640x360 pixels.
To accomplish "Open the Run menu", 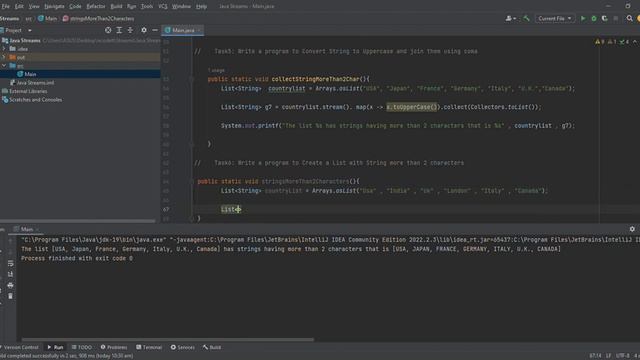I will point(131,7).
